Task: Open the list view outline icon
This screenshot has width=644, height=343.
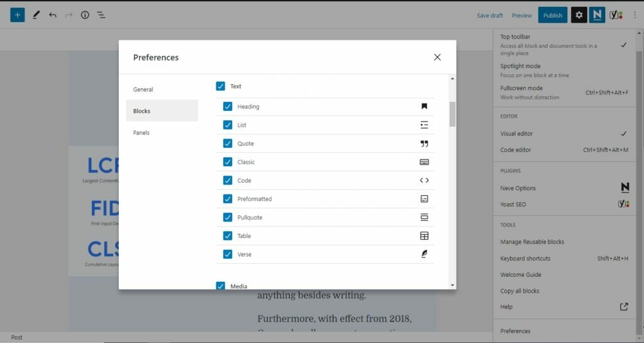Action: point(101,15)
